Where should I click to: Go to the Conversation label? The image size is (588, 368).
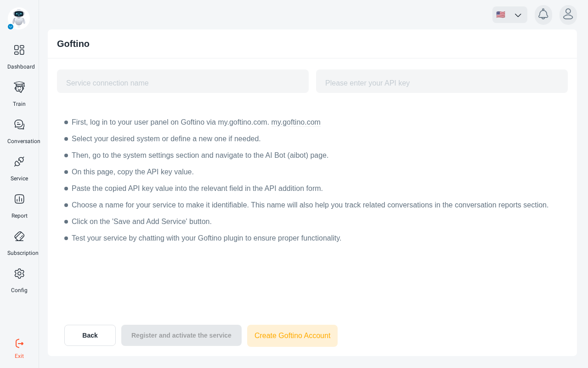pos(24,141)
